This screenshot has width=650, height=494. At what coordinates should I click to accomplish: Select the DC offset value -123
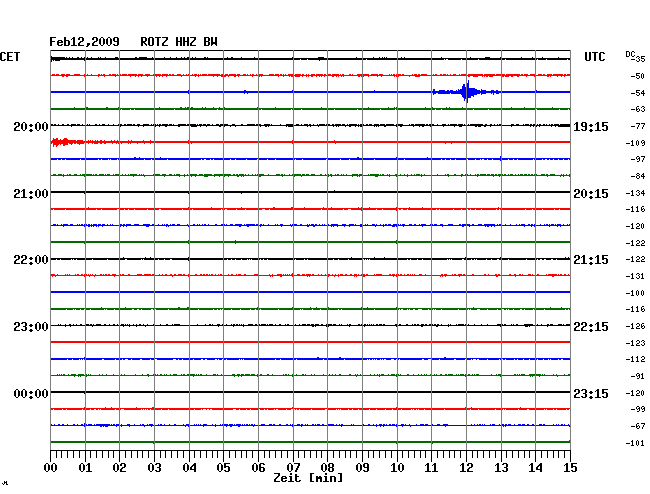pos(635,343)
